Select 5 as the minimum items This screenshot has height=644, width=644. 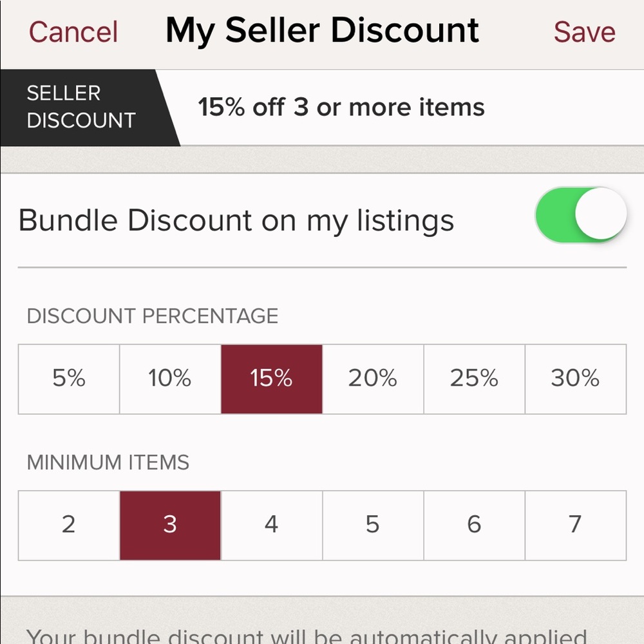pyautogui.click(x=373, y=525)
